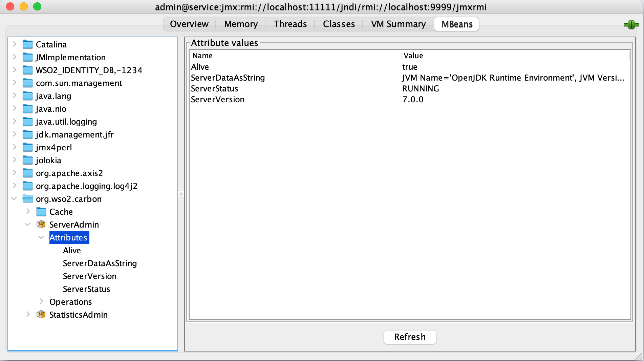Expand the Operations node

[x=42, y=301]
